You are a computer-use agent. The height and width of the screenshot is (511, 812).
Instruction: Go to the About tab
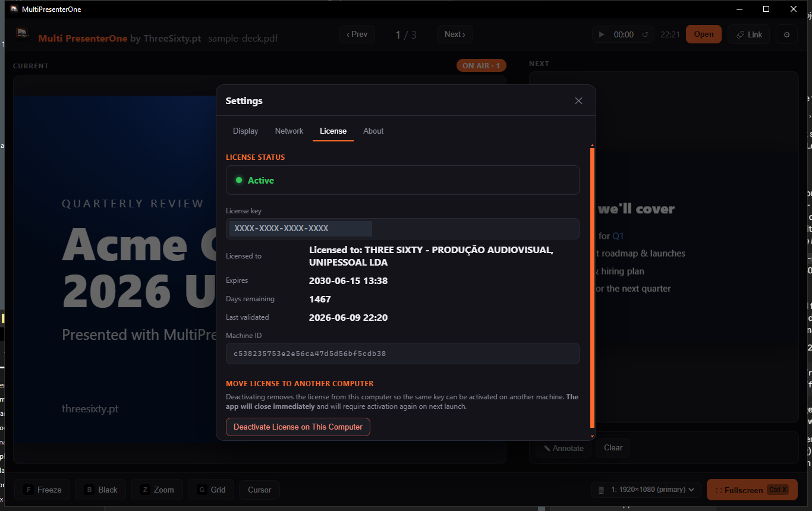click(373, 131)
